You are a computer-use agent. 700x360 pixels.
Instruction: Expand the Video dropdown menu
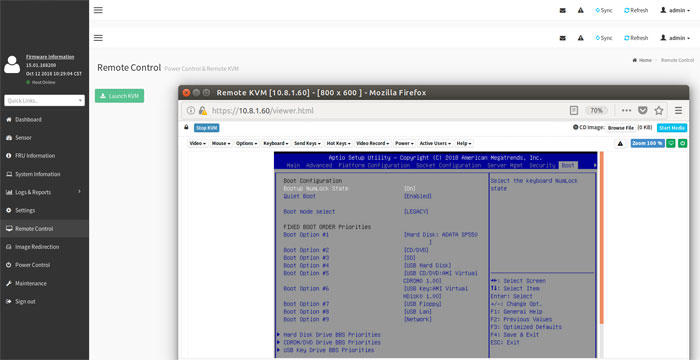pyautogui.click(x=198, y=143)
